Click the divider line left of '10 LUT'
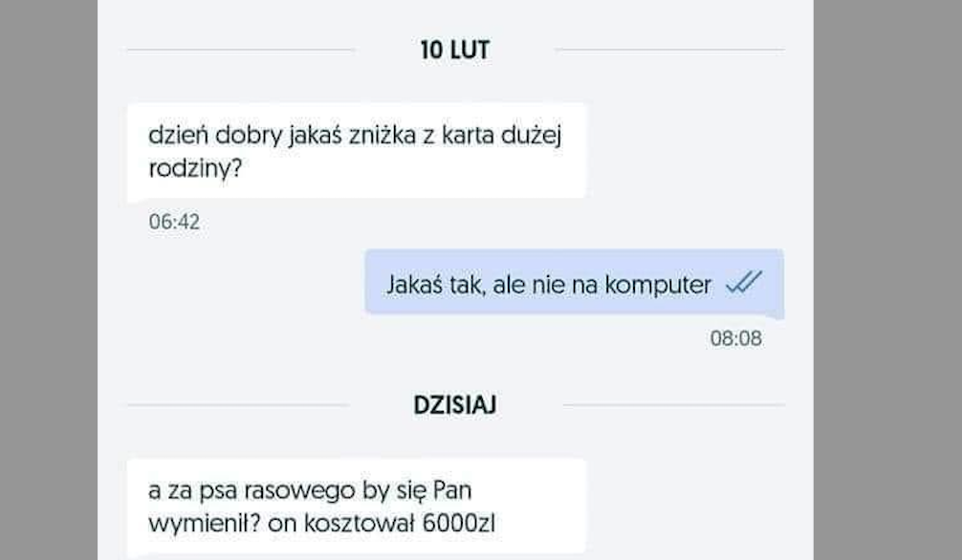Image resolution: width=962 pixels, height=560 pixels. [241, 51]
